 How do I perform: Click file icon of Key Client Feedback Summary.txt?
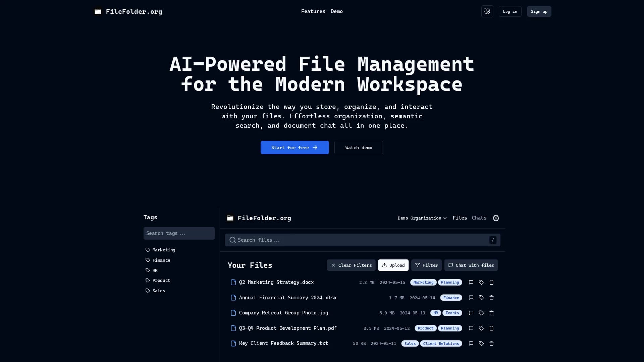coord(233,343)
